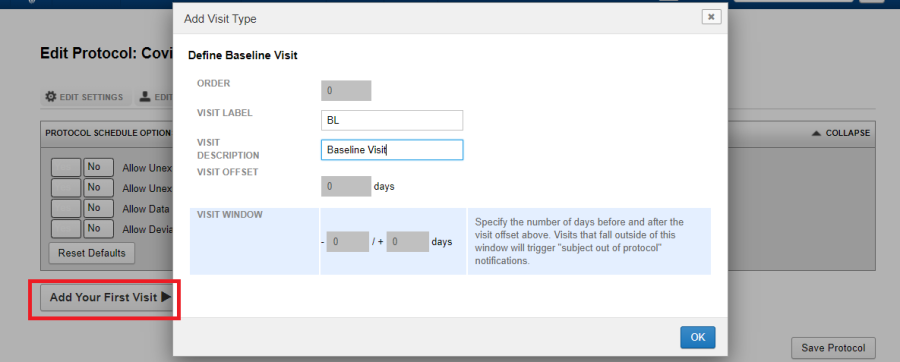Click the minus visit window days field
900x362 pixels.
(x=347, y=242)
